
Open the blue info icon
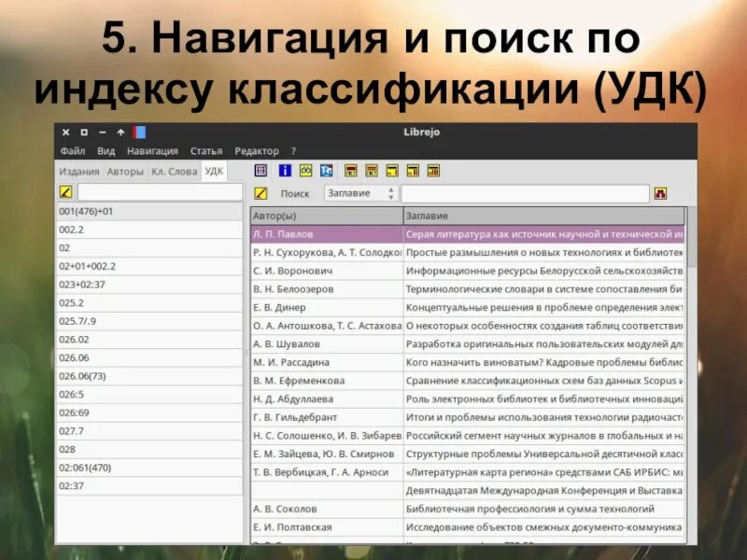tap(285, 171)
